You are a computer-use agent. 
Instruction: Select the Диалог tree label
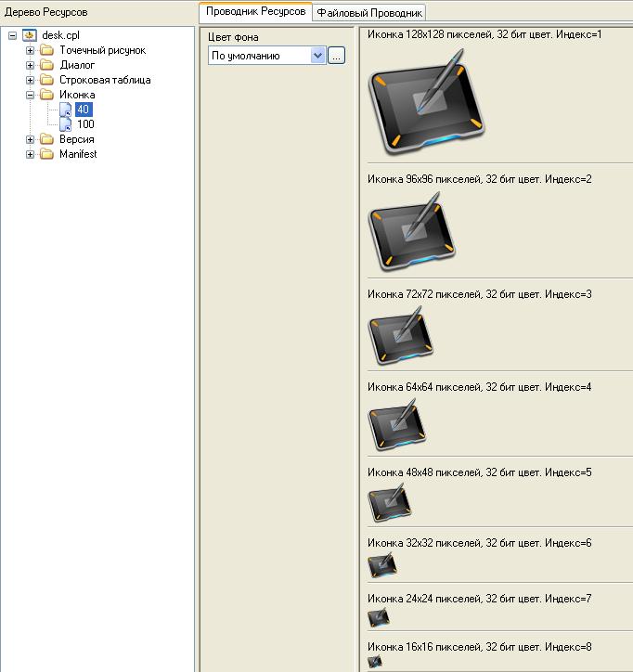pos(77,65)
